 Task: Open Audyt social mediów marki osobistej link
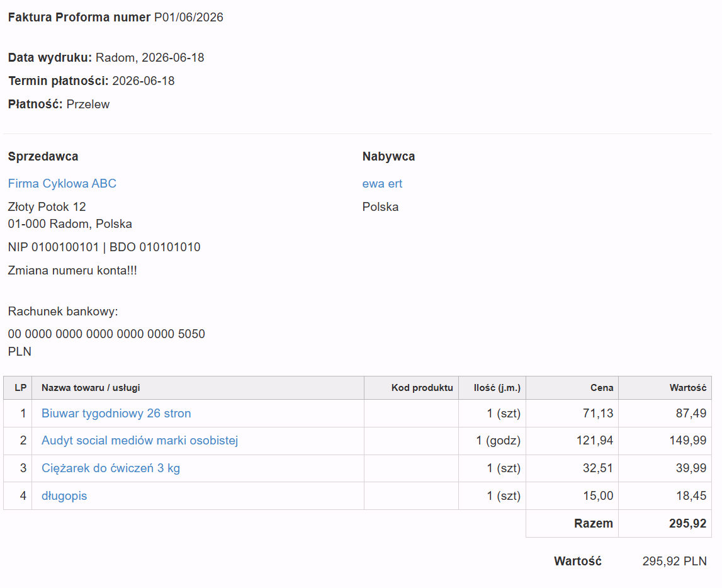pos(140,441)
